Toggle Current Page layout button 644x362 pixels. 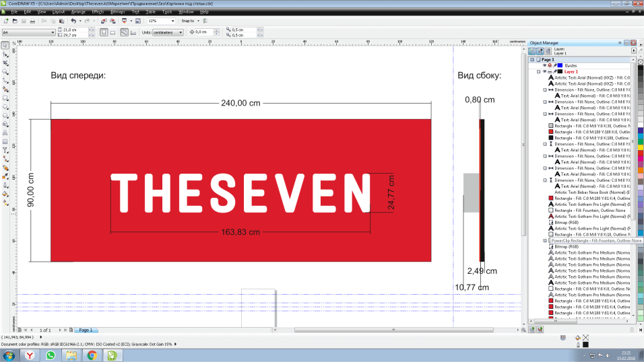click(x=133, y=32)
